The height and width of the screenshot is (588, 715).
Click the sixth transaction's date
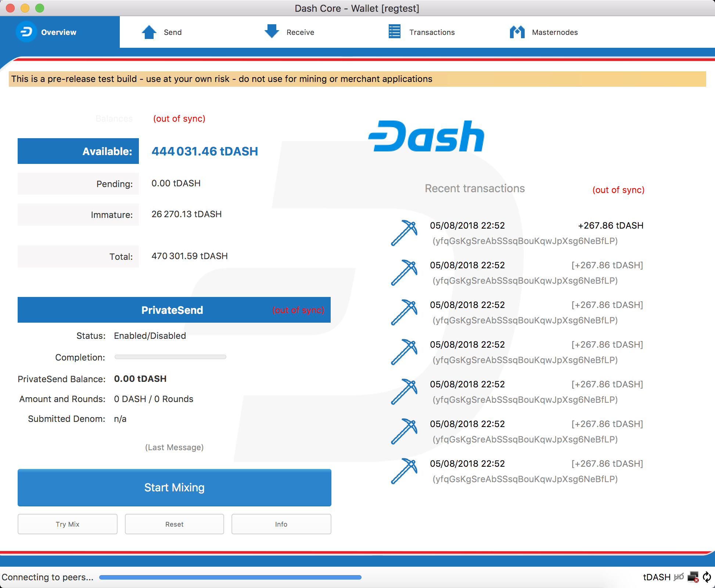(x=467, y=424)
